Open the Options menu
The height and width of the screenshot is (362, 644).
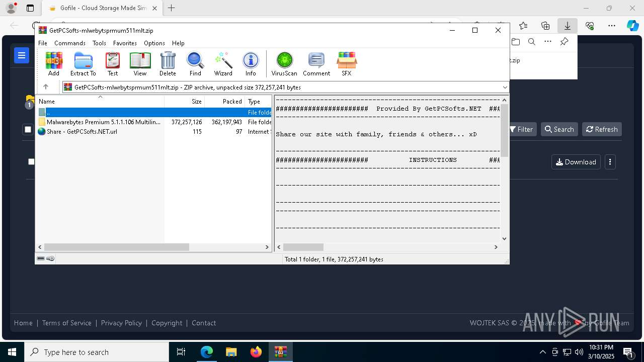pos(154,43)
